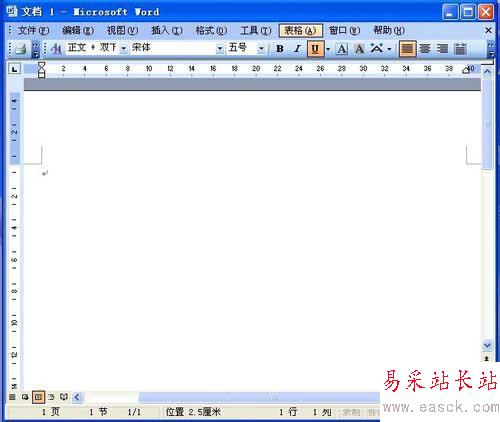Click '1 行' in the status bar

(288, 412)
